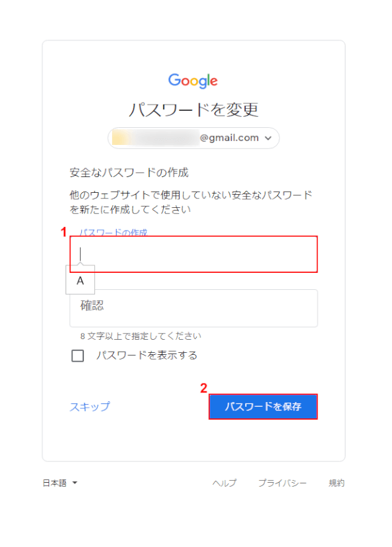Image resolution: width=392 pixels, height=547 pixels.
Task: Click the IME input mode 'A' indicator
Action: point(80,280)
